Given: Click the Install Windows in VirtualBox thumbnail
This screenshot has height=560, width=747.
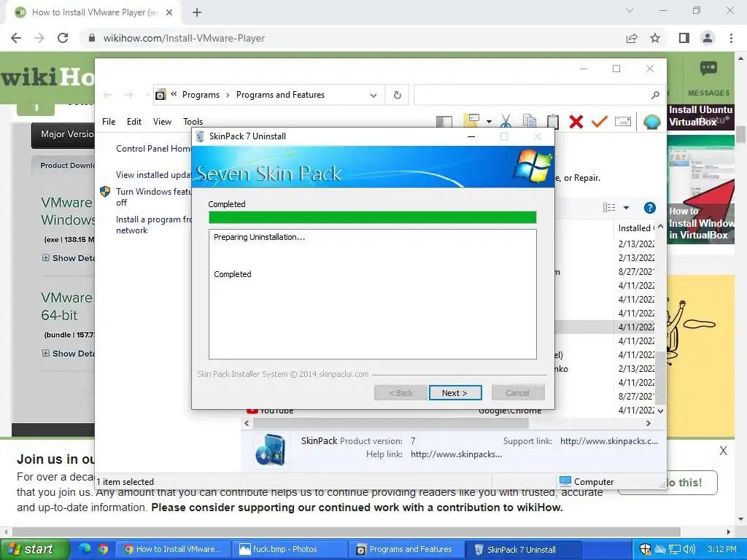Looking at the screenshot, I should point(701,190).
